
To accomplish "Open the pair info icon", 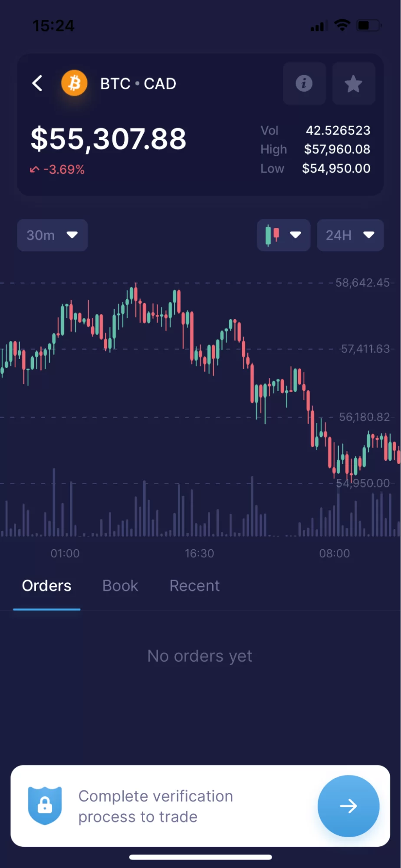I will point(304,83).
